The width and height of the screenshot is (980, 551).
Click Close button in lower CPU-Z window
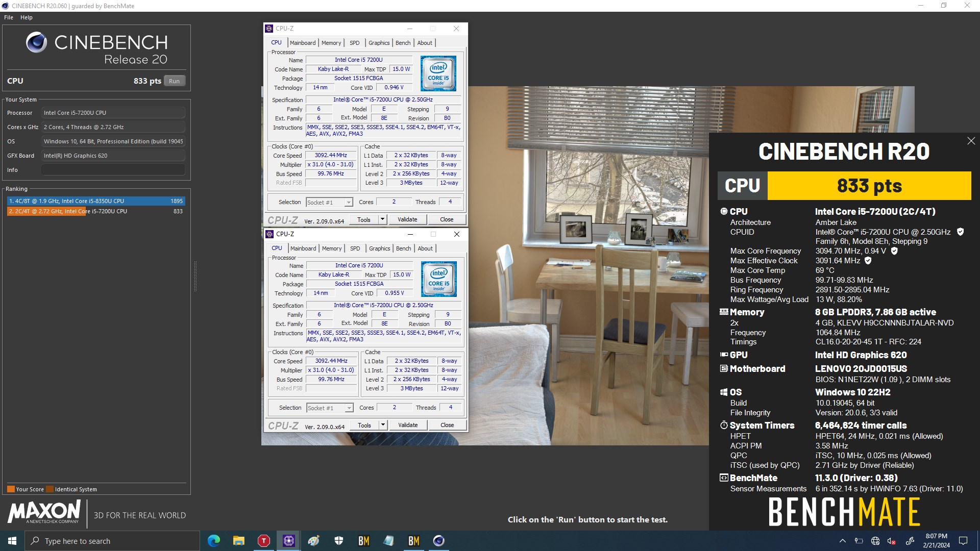pos(447,425)
